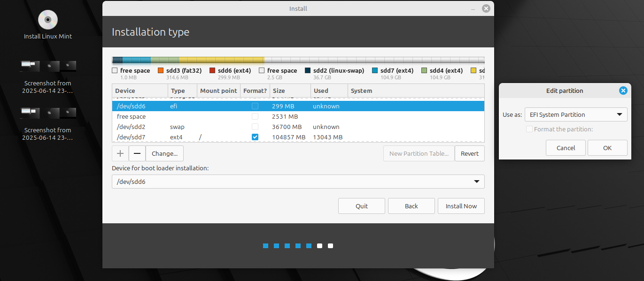Click the 299 MB size cell

(x=284, y=106)
